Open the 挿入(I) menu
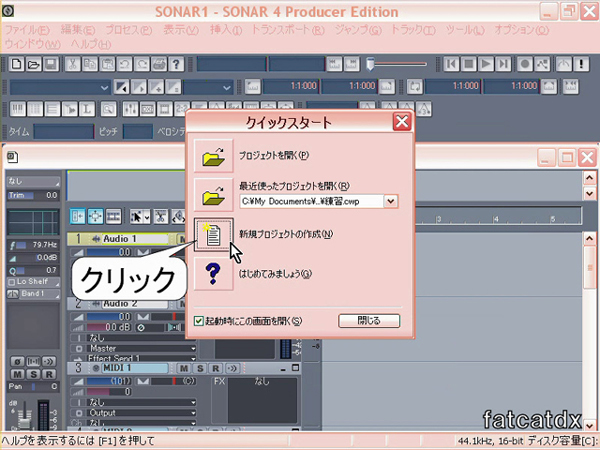This screenshot has width=600, height=450. coord(226,30)
